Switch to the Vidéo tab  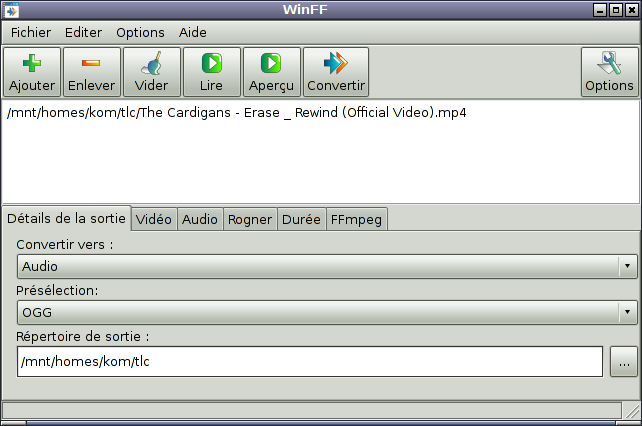[x=154, y=219]
